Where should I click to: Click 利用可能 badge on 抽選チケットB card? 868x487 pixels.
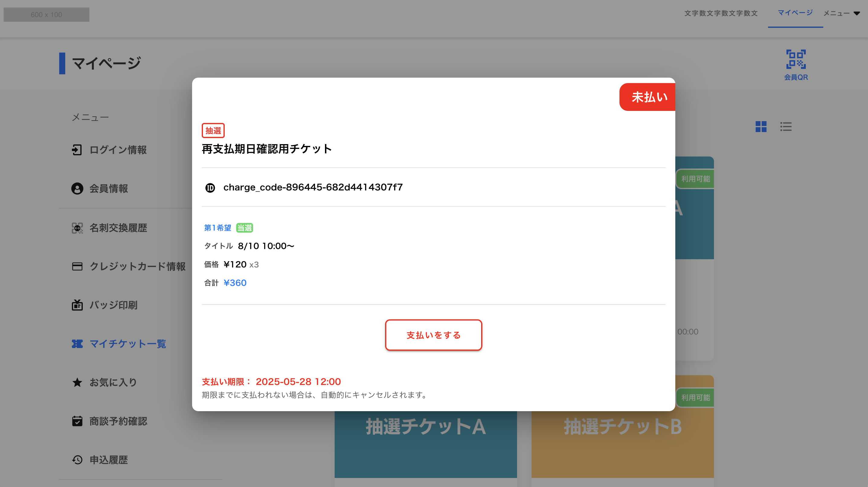(x=695, y=398)
